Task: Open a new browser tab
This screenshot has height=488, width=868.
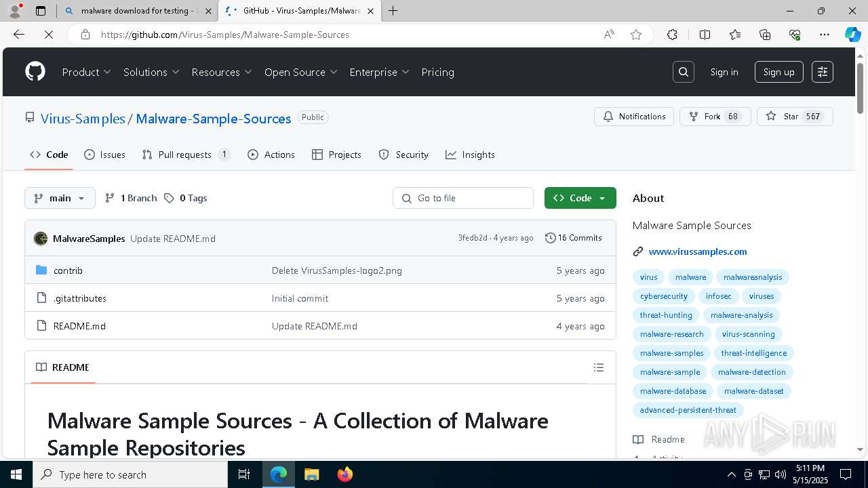Action: click(393, 11)
